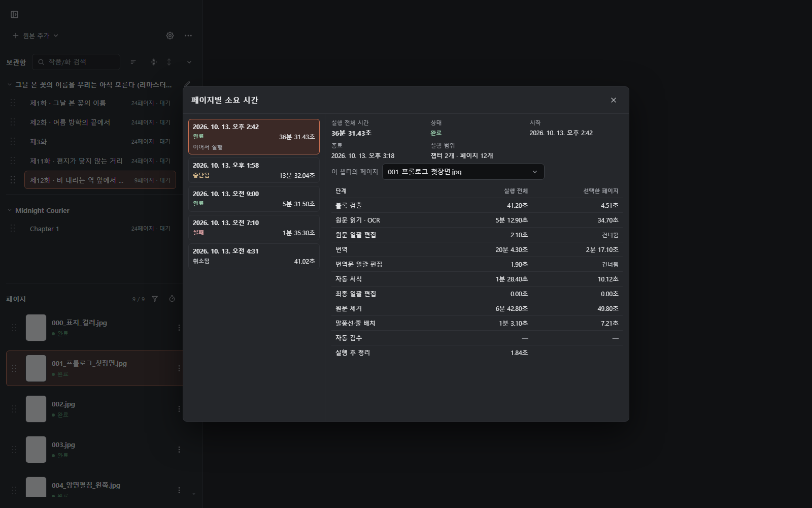
Task: Click the 보관함 library label
Action: [x=16, y=62]
